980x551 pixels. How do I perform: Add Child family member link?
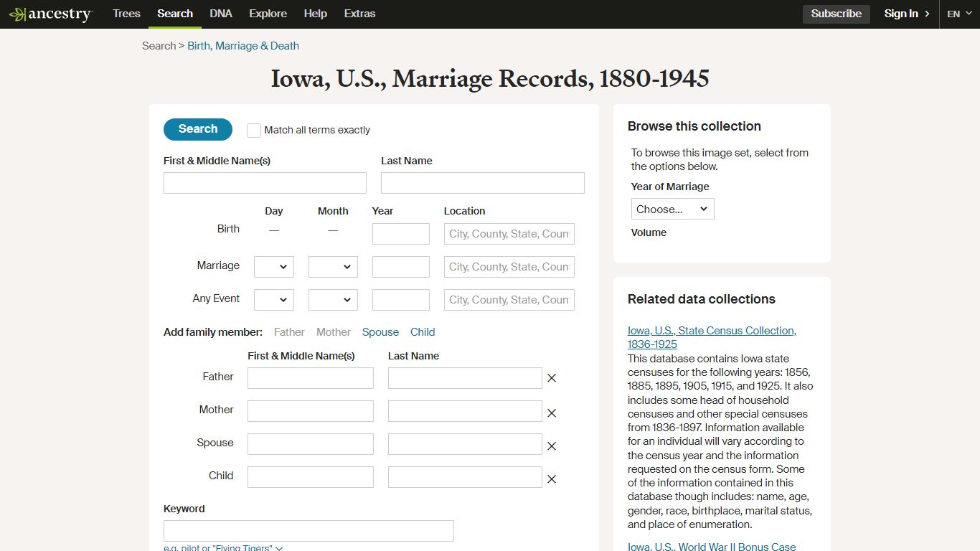click(x=423, y=332)
